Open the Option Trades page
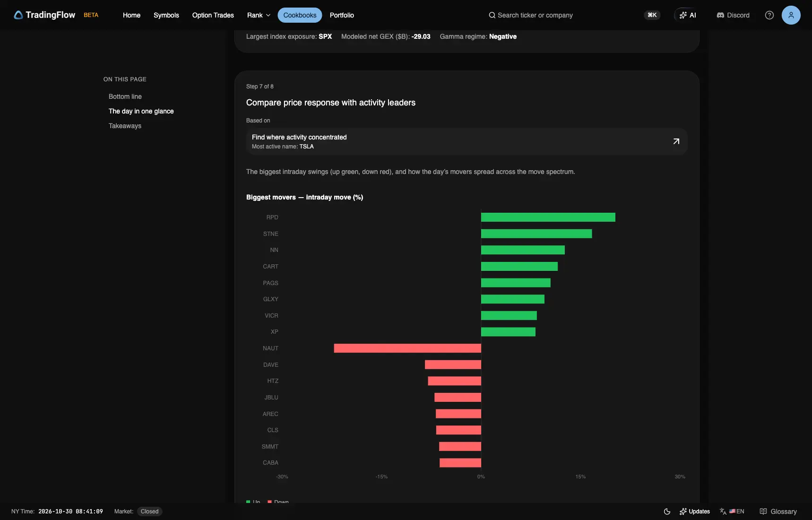Viewport: 812px width, 520px height. 213,15
